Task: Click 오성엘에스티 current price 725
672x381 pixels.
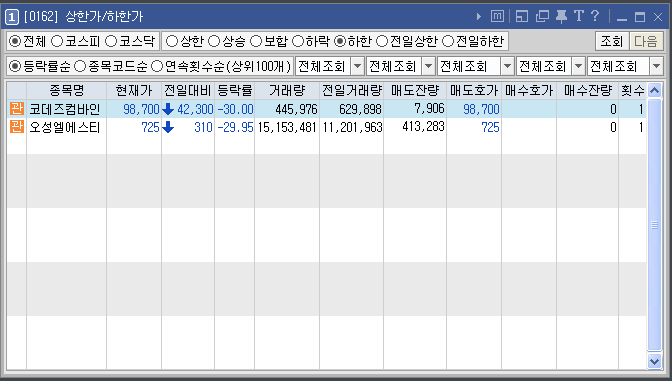Action: coord(150,127)
